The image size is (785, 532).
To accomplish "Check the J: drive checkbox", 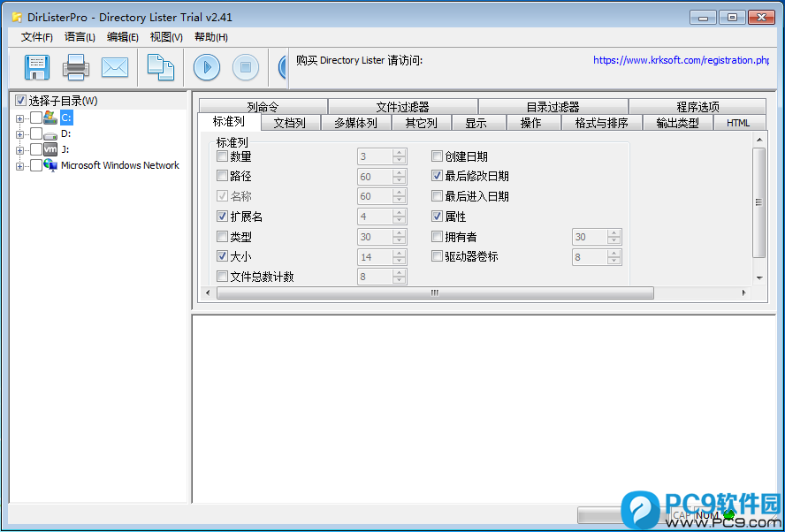I will [36, 149].
